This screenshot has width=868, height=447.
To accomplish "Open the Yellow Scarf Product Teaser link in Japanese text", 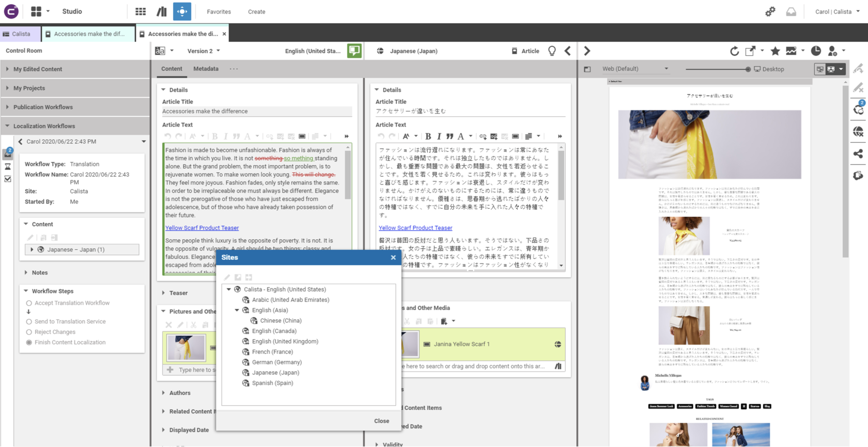I will pyautogui.click(x=415, y=228).
